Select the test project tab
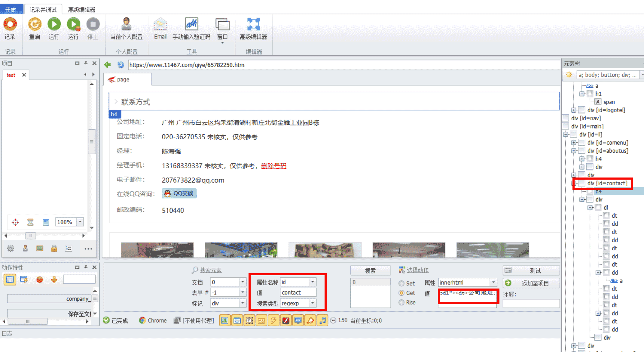Screen dimensions: 644x352 (11, 75)
